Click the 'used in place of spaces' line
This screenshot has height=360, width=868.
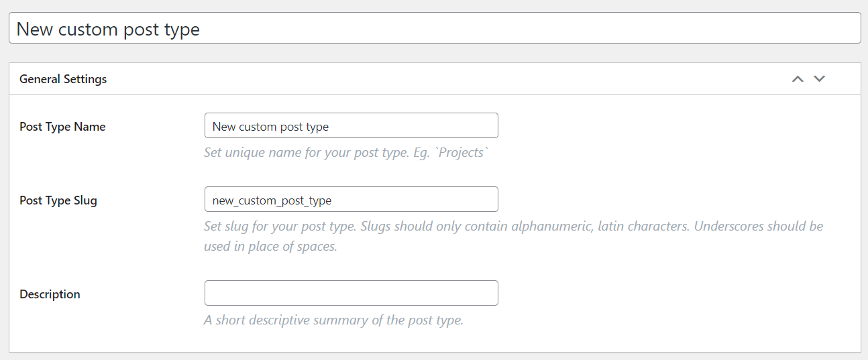pyautogui.click(x=270, y=247)
